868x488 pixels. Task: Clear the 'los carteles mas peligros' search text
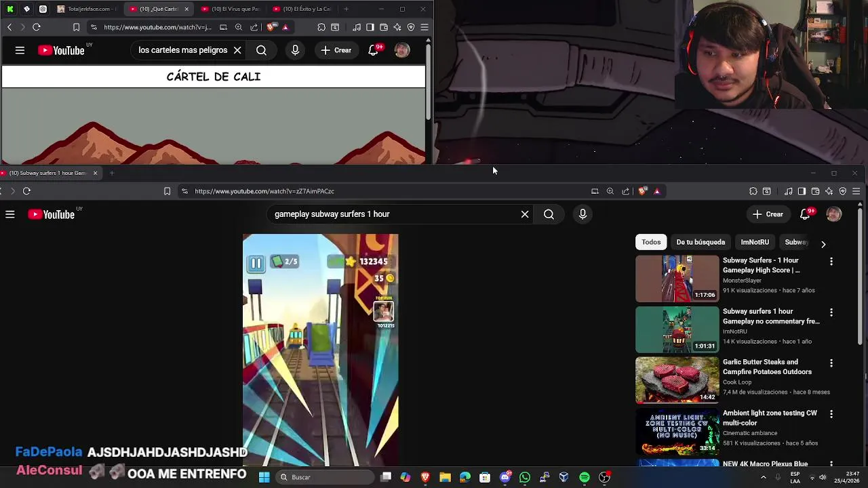click(237, 50)
